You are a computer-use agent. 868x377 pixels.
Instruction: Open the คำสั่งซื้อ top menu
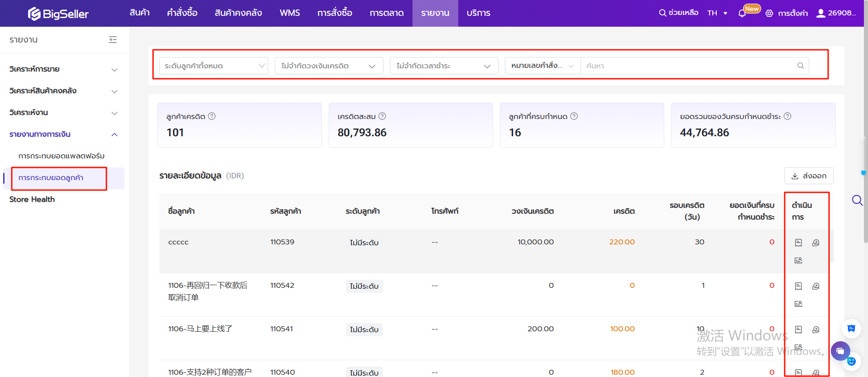(x=182, y=13)
